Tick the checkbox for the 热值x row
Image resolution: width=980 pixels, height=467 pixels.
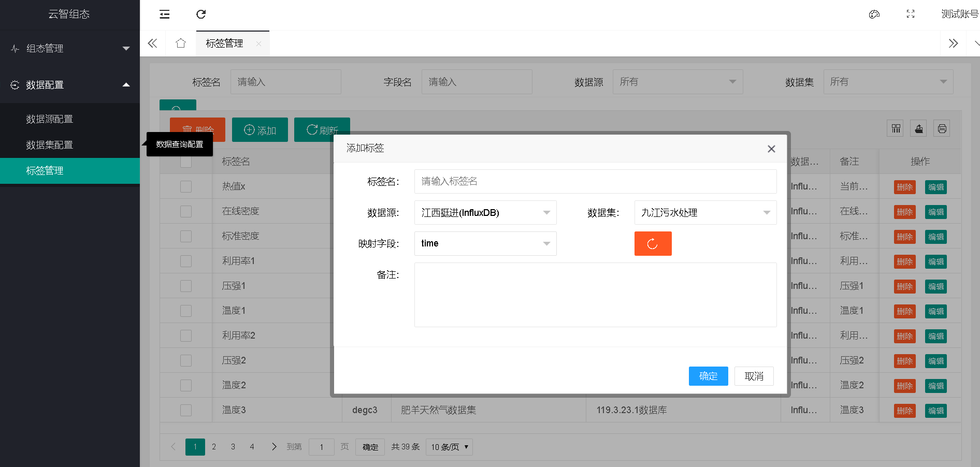pos(186,186)
